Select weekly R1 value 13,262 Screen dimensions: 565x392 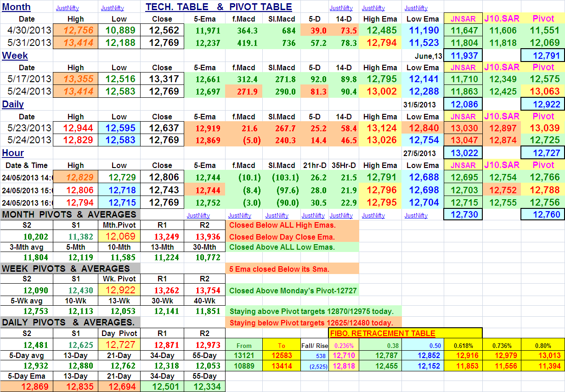[162, 291]
